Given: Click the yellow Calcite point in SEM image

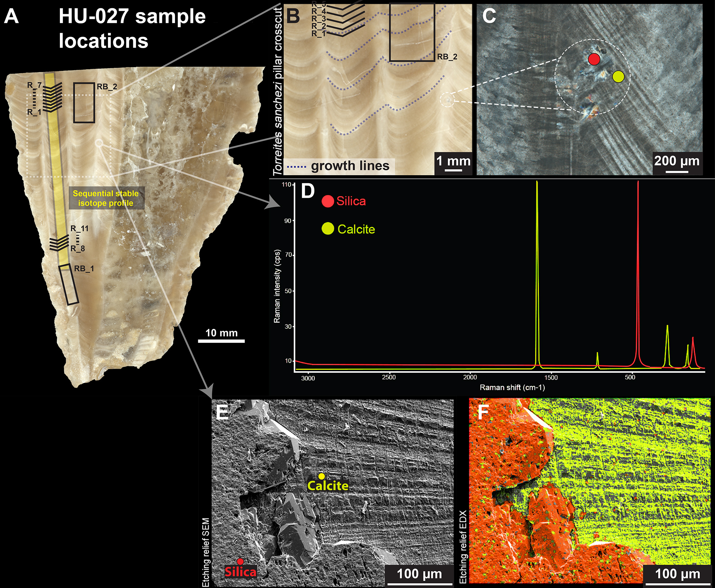Looking at the screenshot, I should click(321, 476).
